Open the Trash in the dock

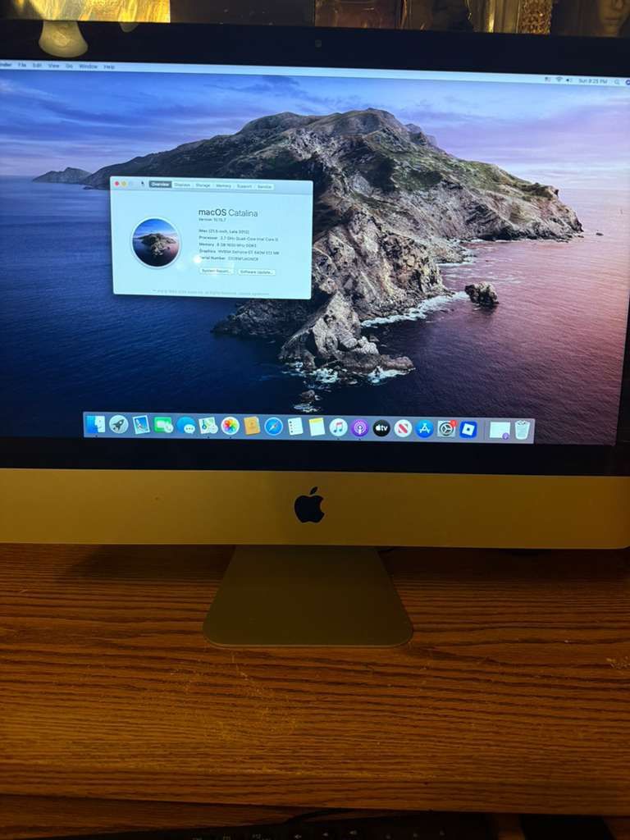coord(523,430)
